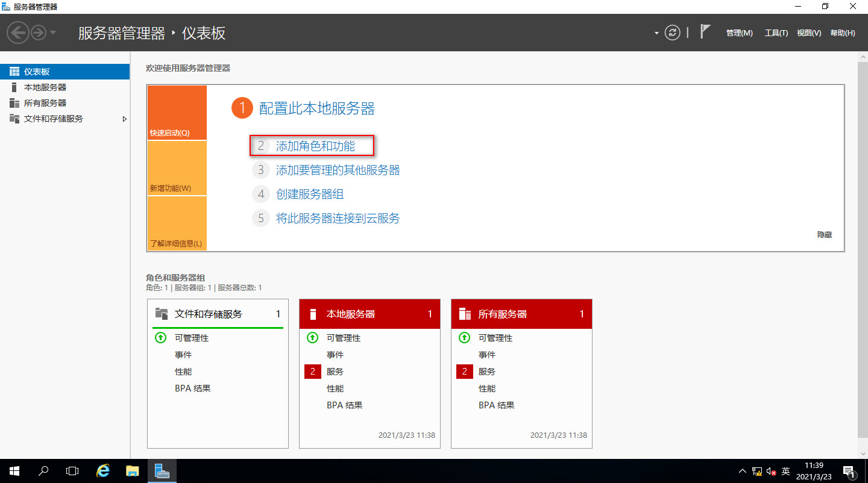Open the 帮助(H) menu
Screen dimensions: 868x483
pyautogui.click(x=843, y=33)
